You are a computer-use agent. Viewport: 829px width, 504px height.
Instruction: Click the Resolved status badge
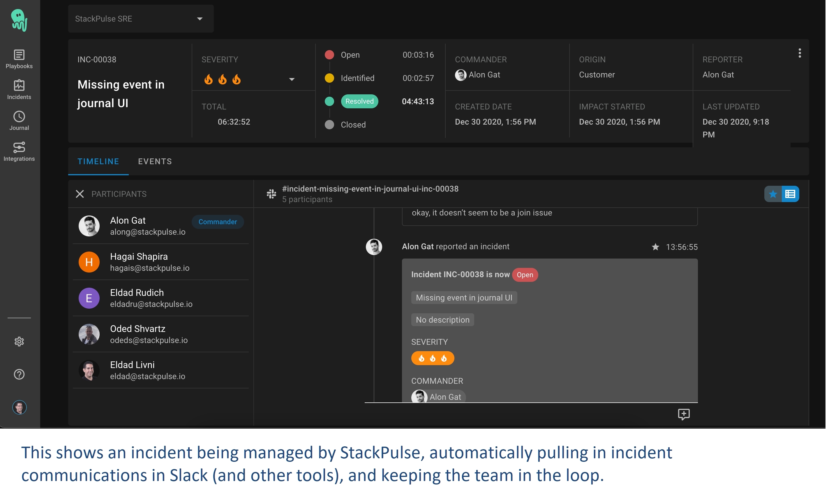click(x=359, y=101)
